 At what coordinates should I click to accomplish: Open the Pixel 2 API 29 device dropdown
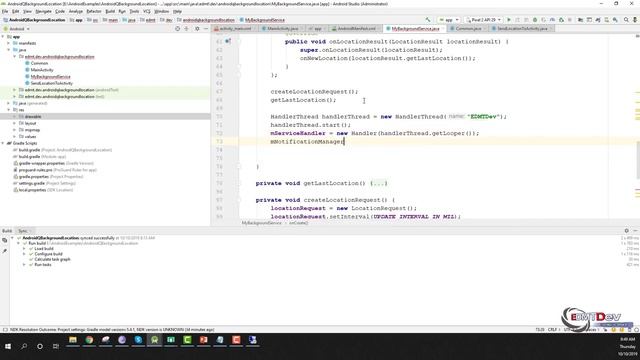(x=484, y=20)
